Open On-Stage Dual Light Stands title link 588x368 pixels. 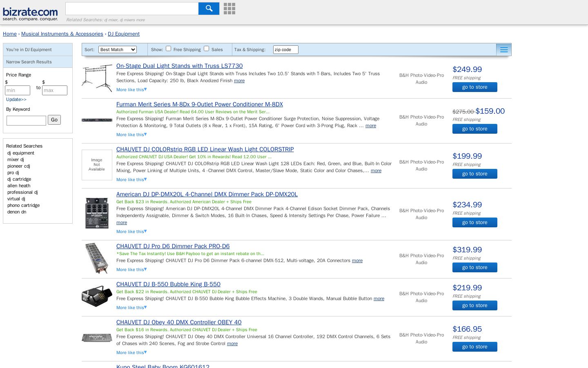(x=180, y=66)
